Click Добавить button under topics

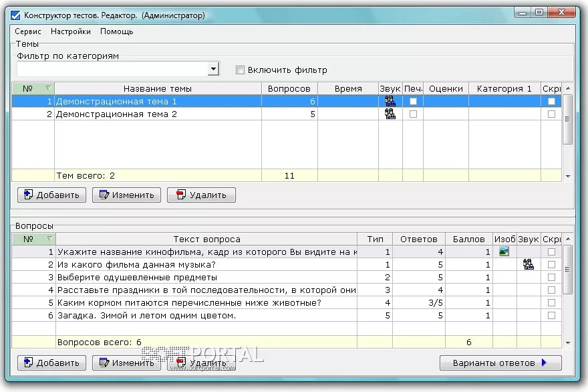pos(51,195)
